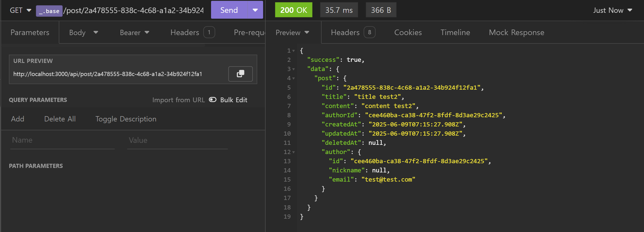
Task: Click Import from URL
Action: click(178, 100)
